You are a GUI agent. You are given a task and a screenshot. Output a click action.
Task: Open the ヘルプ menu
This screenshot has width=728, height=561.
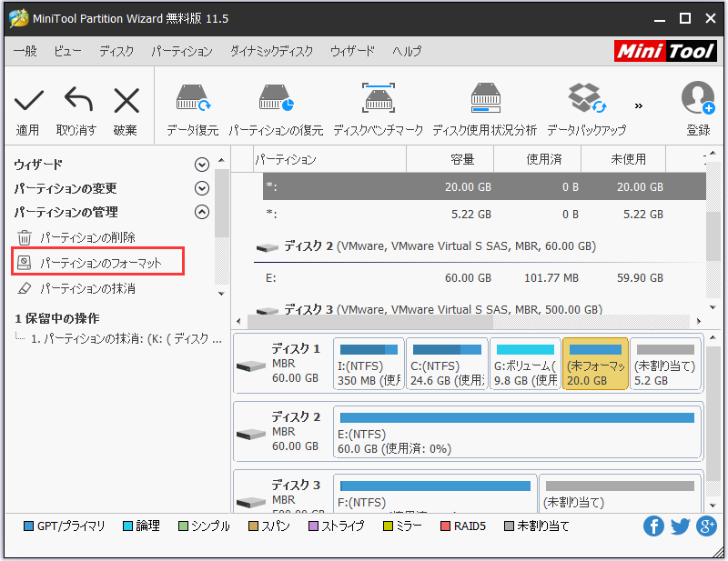407,51
